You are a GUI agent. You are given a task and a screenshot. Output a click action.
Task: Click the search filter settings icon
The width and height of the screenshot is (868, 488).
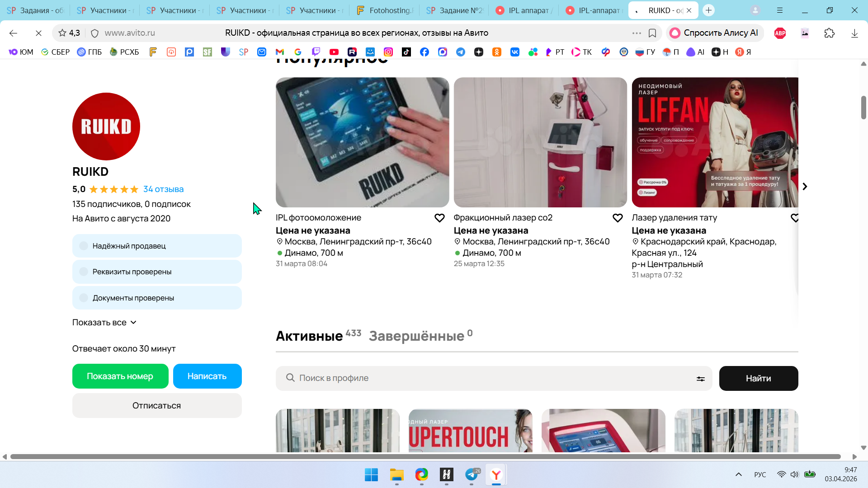coord(700,379)
